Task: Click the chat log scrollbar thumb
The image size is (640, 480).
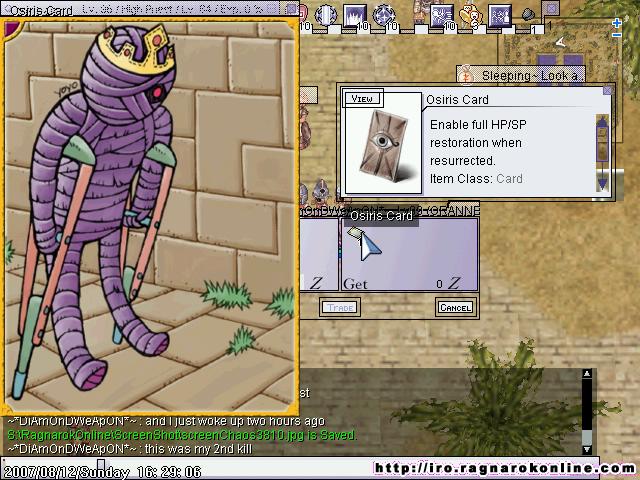Action: tap(587, 437)
